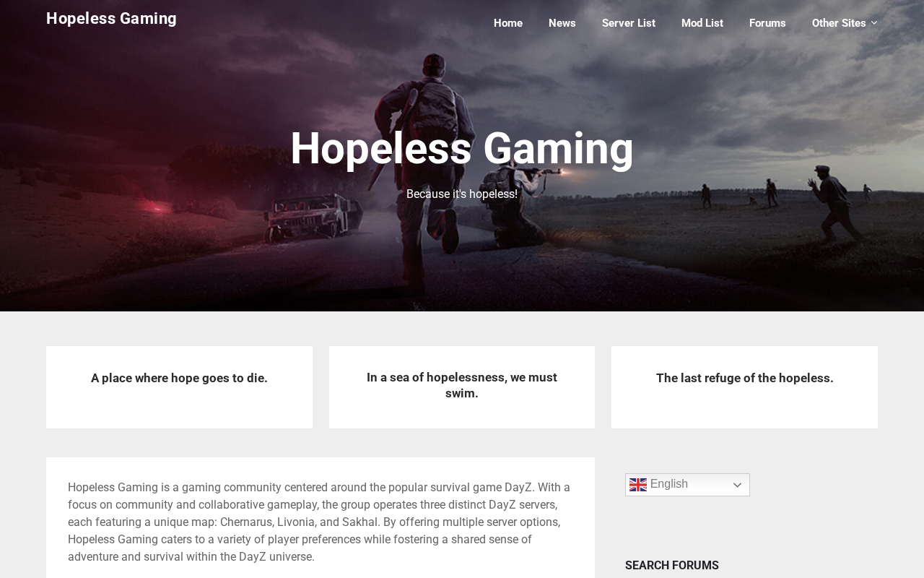
Task: Click the Search Forums heading
Action: click(672, 565)
